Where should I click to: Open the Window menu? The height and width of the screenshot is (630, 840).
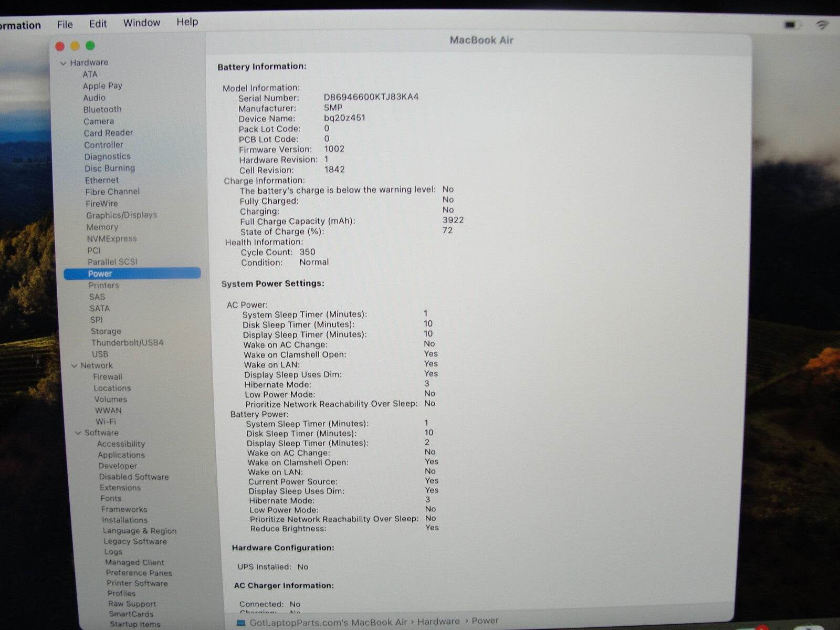click(x=141, y=23)
